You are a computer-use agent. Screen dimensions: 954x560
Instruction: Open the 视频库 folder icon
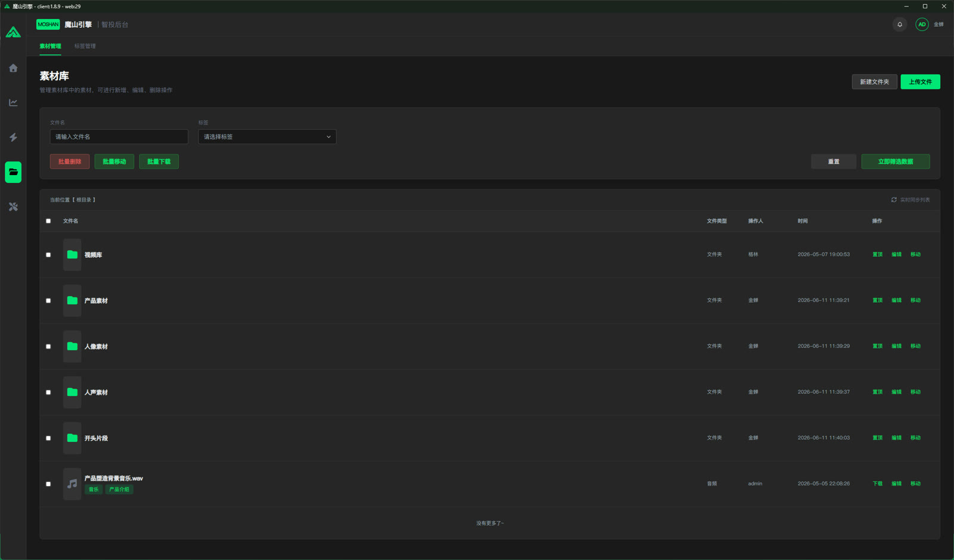[72, 254]
